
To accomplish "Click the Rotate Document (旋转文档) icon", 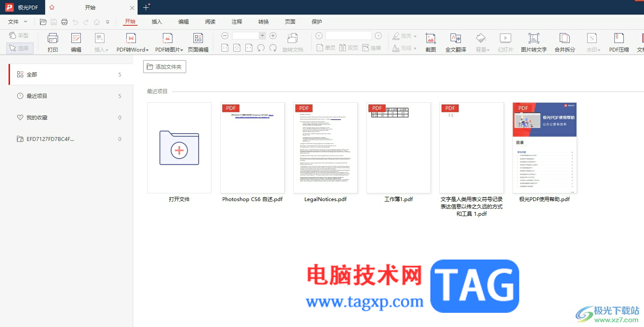I will [293, 38].
